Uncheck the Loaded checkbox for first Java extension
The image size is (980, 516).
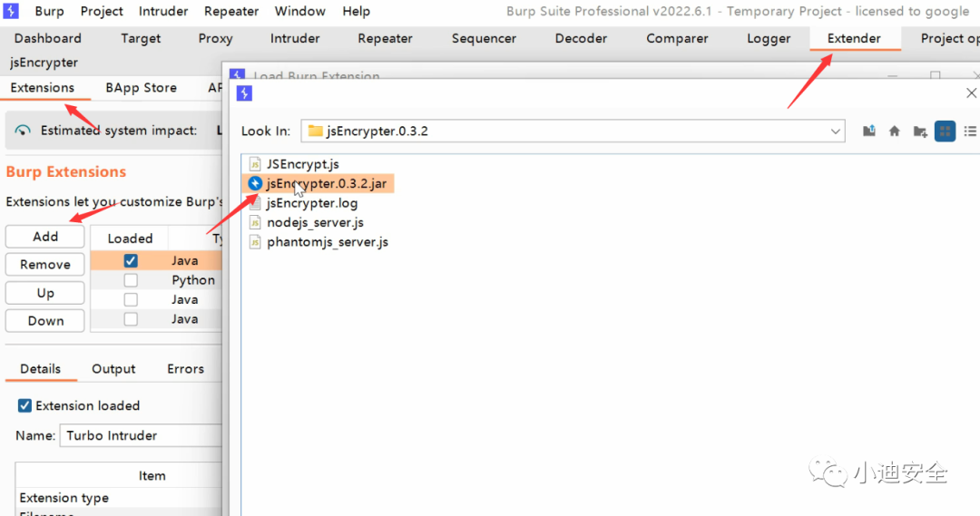click(x=131, y=260)
